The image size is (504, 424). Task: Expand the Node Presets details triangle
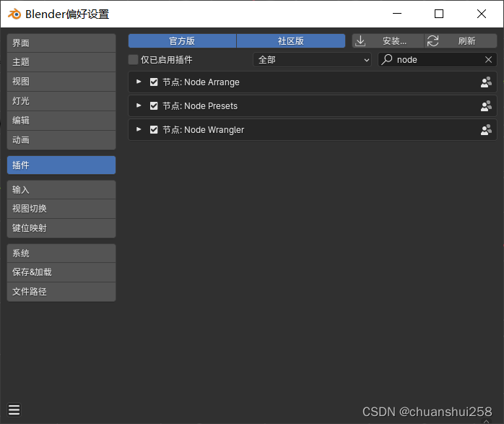pyautogui.click(x=139, y=105)
